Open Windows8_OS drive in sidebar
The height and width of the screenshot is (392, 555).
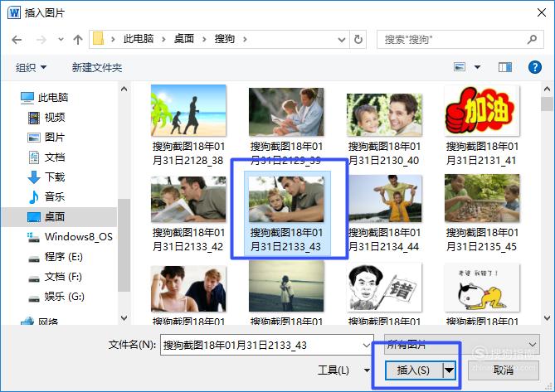[70, 237]
